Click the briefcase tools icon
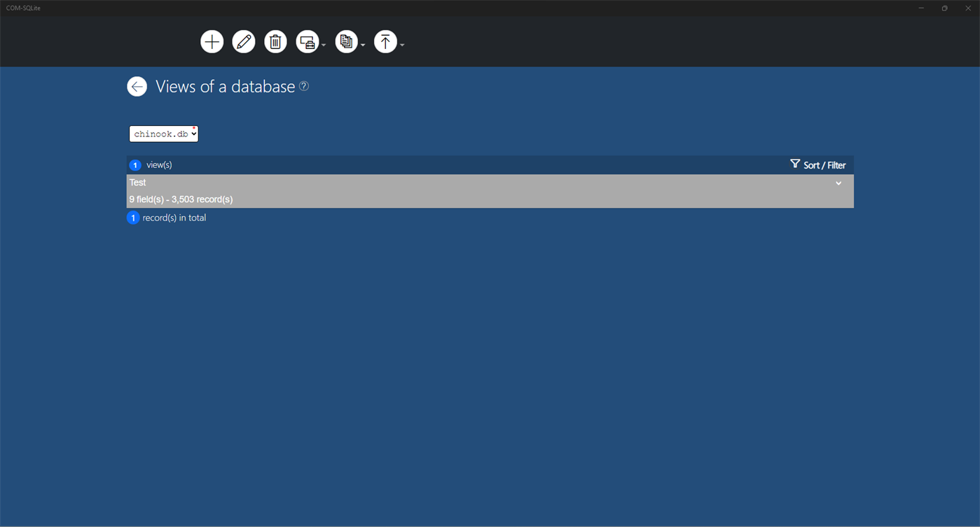980x527 pixels. (308, 42)
